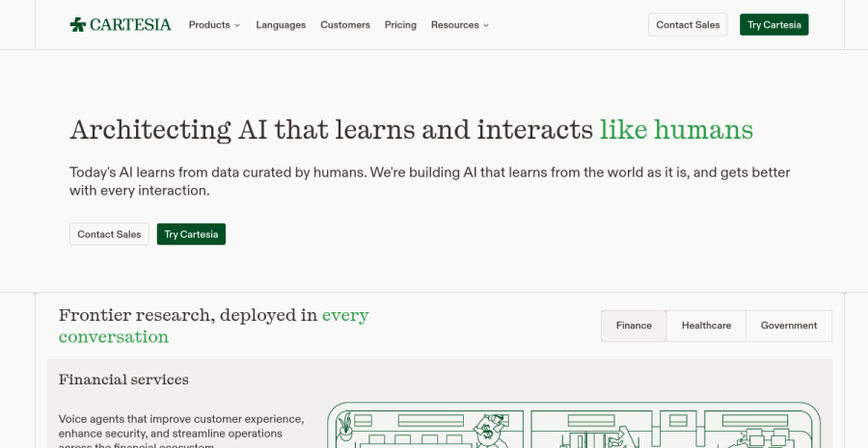Viewport: 868px width, 448px height.
Task: Open the Products dropdown menu
Action: click(x=214, y=25)
